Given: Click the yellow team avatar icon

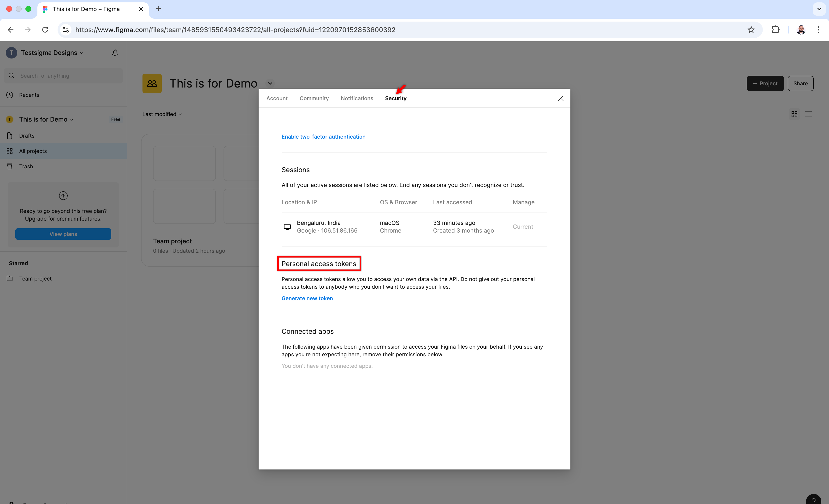Looking at the screenshot, I should point(152,83).
